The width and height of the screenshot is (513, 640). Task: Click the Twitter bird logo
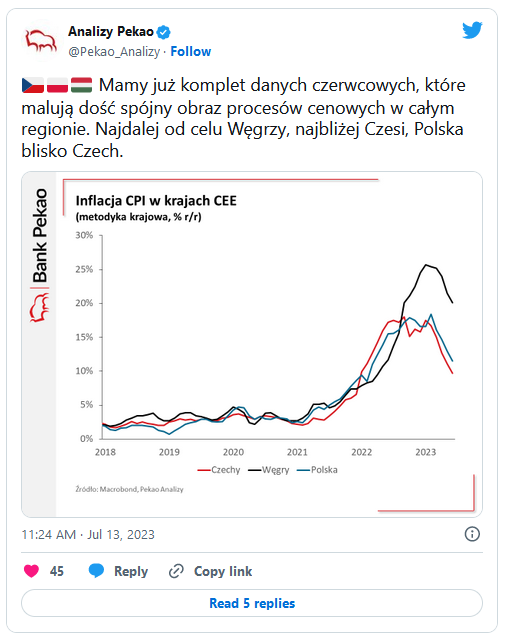click(472, 30)
